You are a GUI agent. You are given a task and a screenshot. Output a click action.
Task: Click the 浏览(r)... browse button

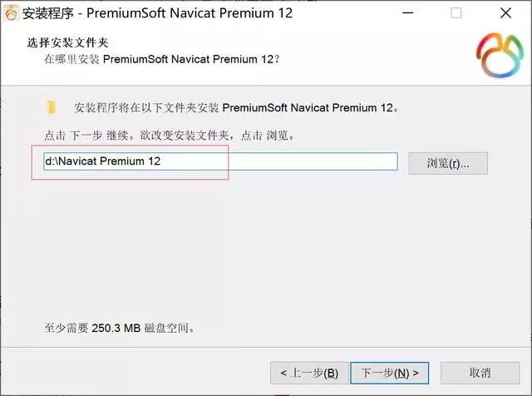pyautogui.click(x=448, y=163)
